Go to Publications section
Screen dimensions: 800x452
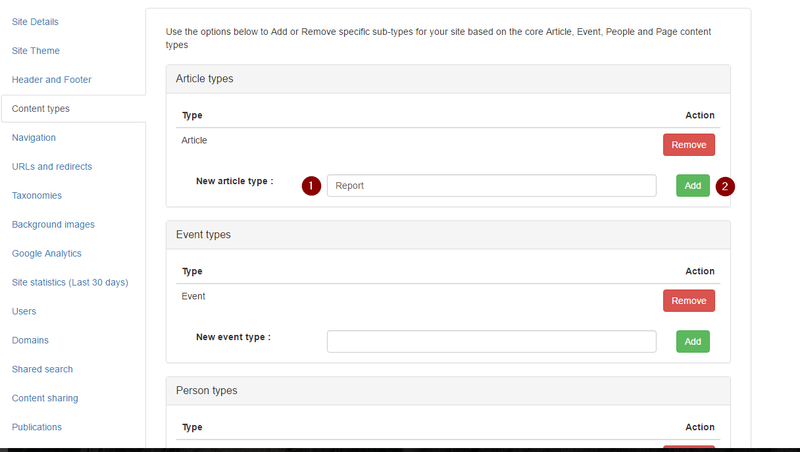[x=37, y=427]
